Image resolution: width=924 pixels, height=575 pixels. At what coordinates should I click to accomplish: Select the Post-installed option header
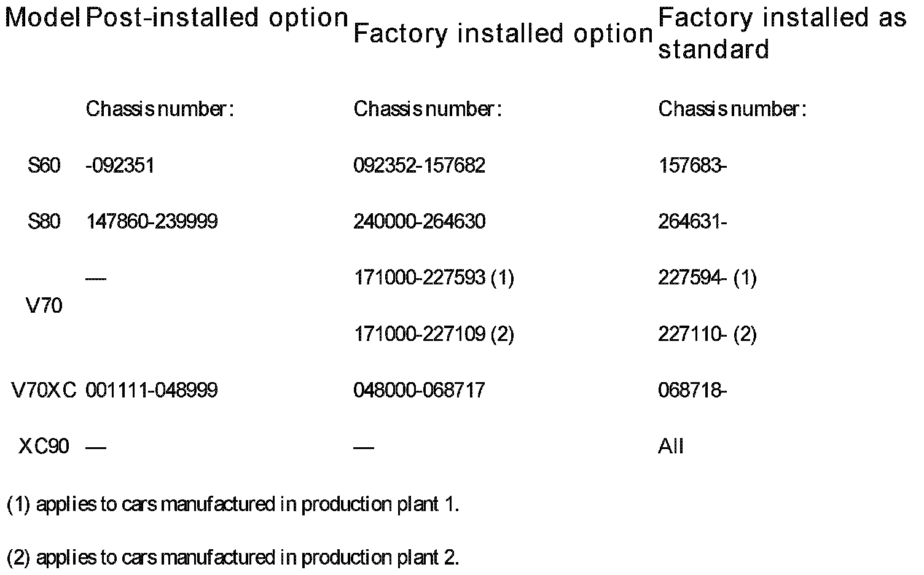point(217,18)
